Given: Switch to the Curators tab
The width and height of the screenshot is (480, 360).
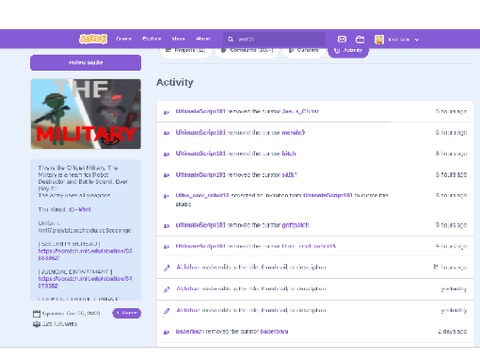Looking at the screenshot, I should coord(303,51).
